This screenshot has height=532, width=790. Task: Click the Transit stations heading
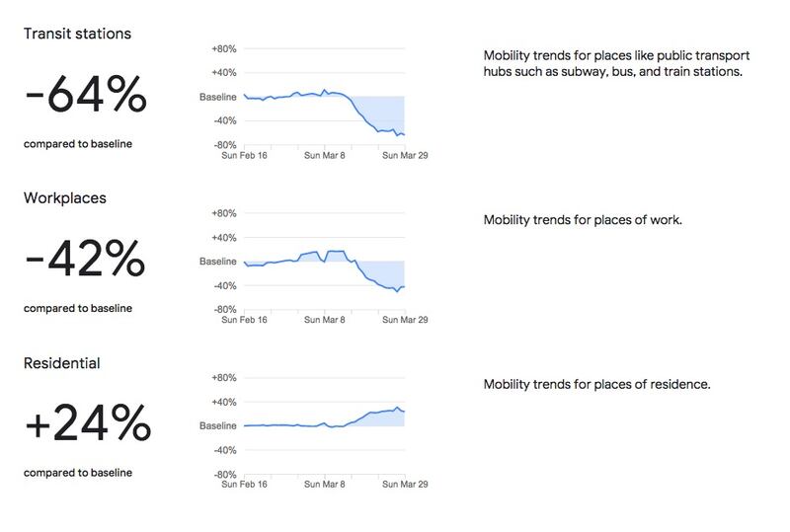coord(77,34)
